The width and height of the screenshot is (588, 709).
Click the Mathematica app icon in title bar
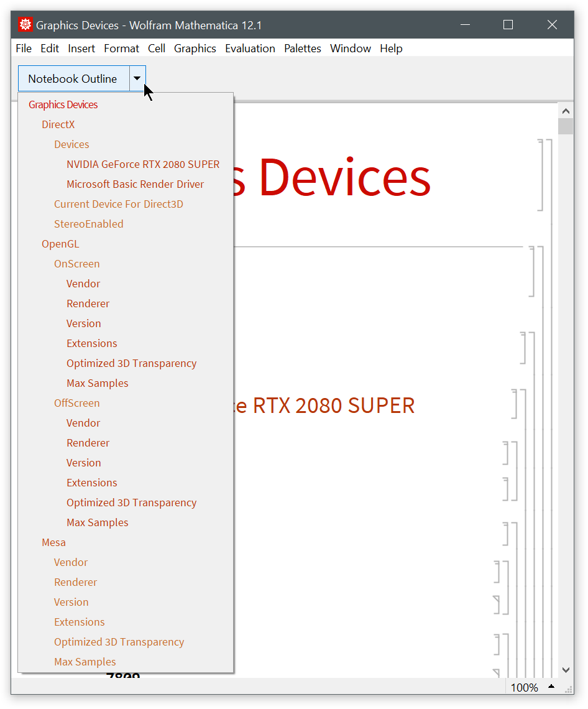pos(25,25)
